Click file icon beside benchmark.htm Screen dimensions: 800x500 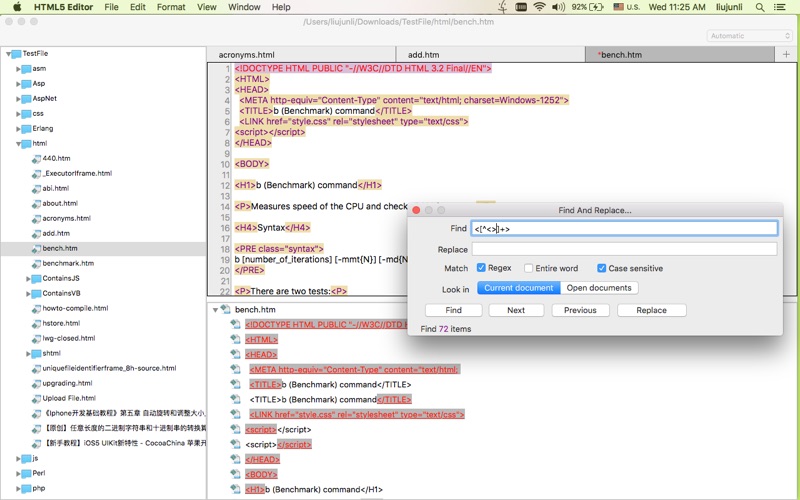click(x=36, y=264)
